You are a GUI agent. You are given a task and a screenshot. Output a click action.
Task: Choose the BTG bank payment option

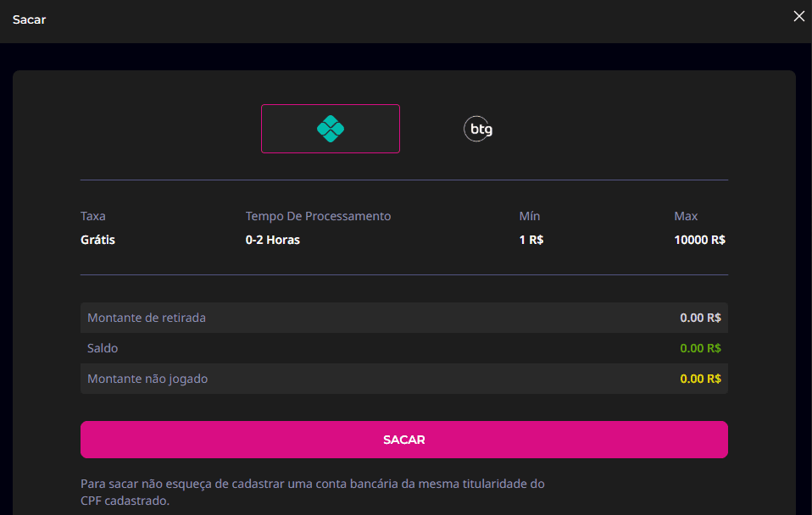[x=478, y=129]
